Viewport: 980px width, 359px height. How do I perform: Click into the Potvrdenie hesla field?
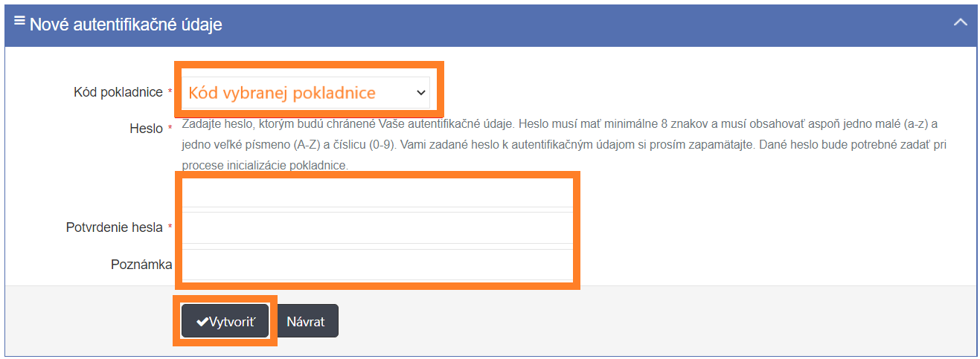point(377,227)
